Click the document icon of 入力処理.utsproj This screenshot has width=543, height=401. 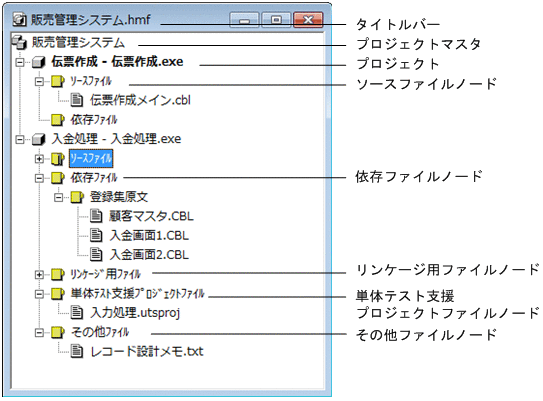coord(77,313)
